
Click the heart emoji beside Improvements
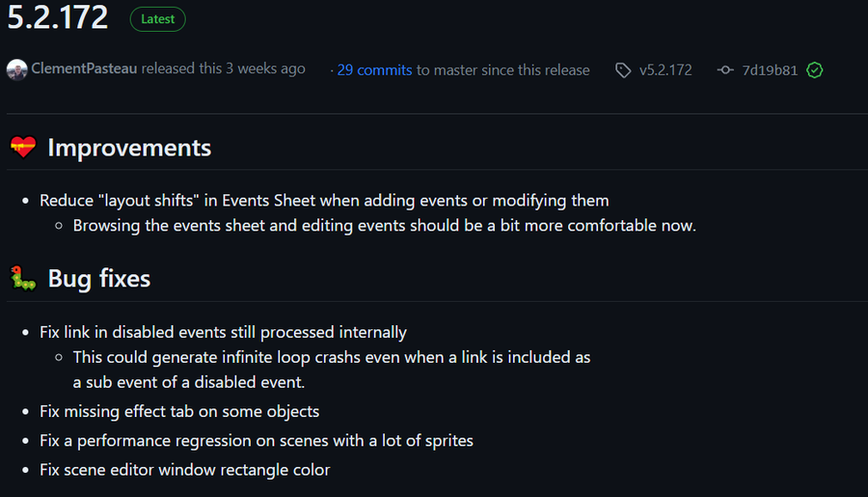point(23,148)
